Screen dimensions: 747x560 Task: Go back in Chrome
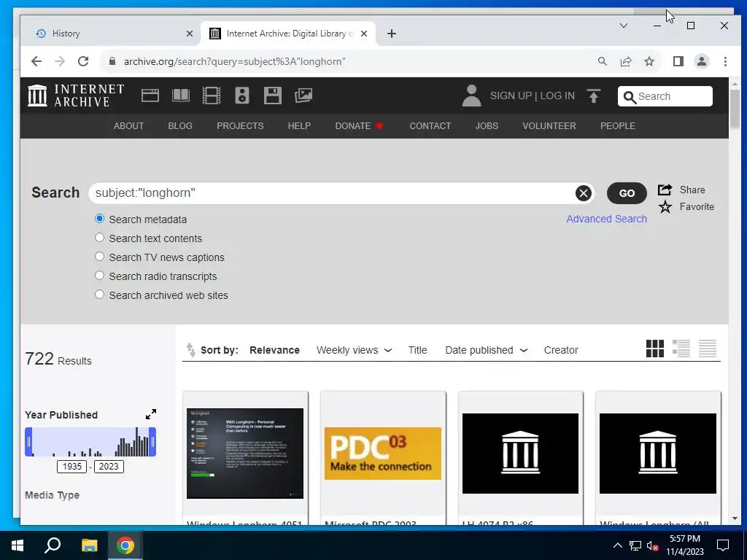pos(36,61)
